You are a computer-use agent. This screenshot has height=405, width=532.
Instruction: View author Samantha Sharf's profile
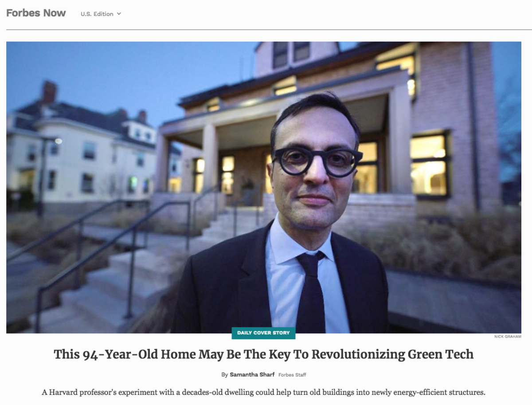[252, 375]
